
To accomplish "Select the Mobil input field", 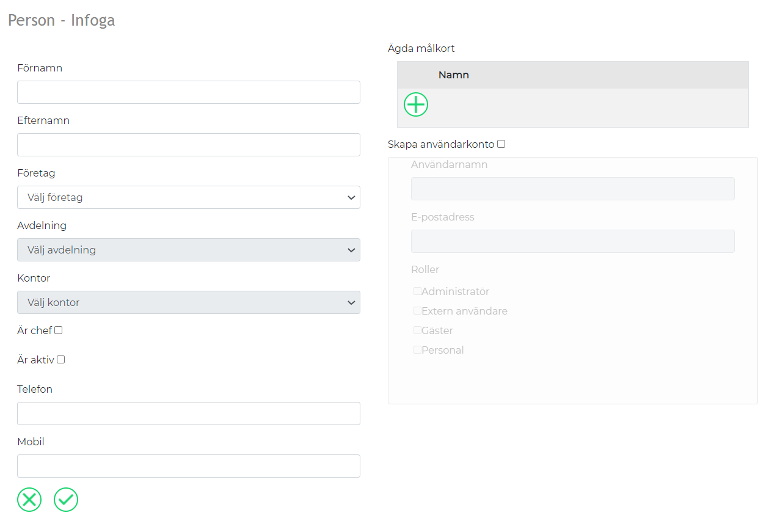I will [189, 466].
